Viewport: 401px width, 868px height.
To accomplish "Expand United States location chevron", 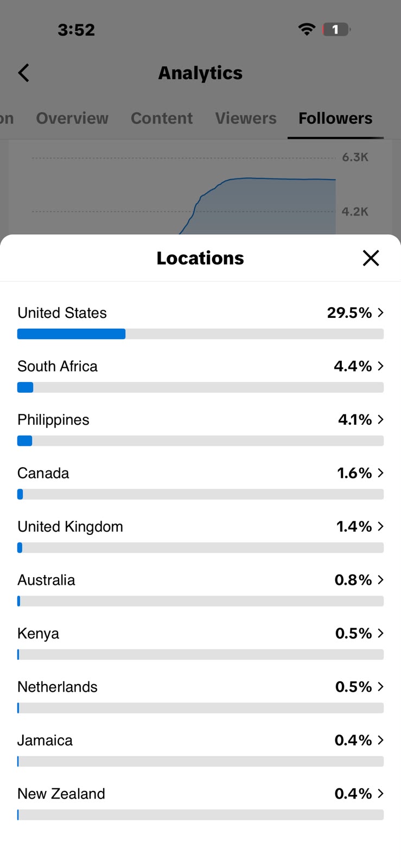I will (381, 312).
